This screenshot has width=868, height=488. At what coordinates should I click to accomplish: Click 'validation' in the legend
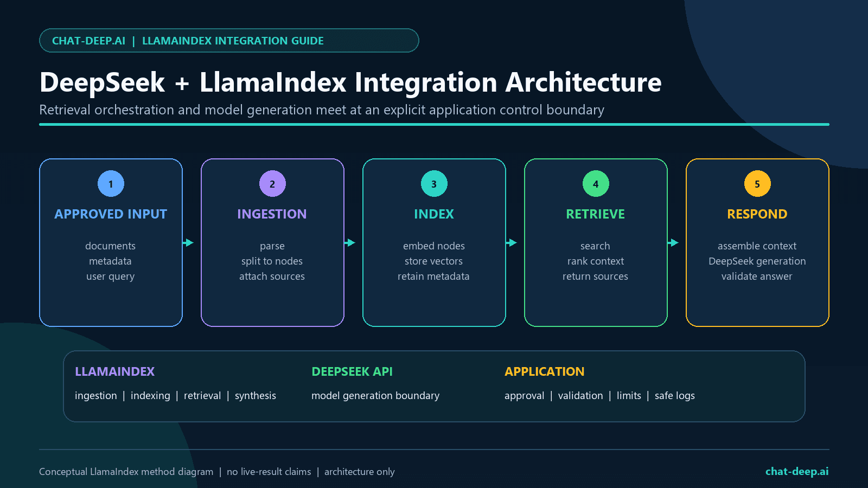[x=580, y=396]
